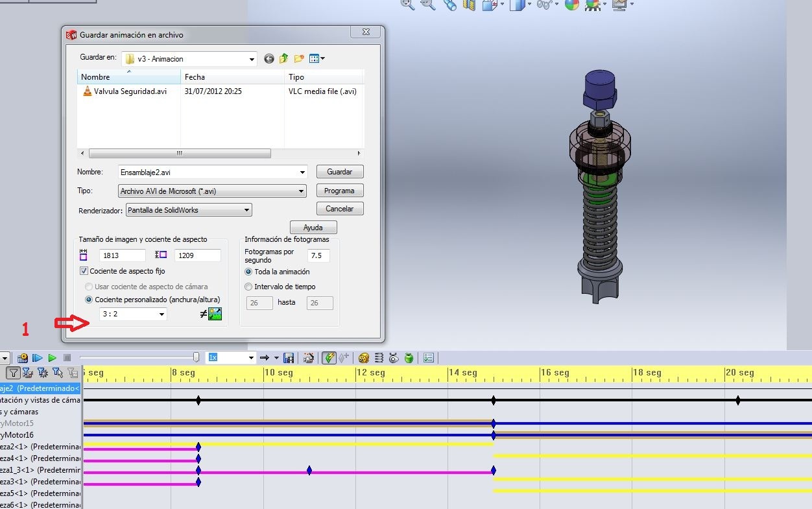Image resolution: width=812 pixels, height=509 pixels.
Task: Select 'Toda la animación' radio button
Action: (248, 272)
